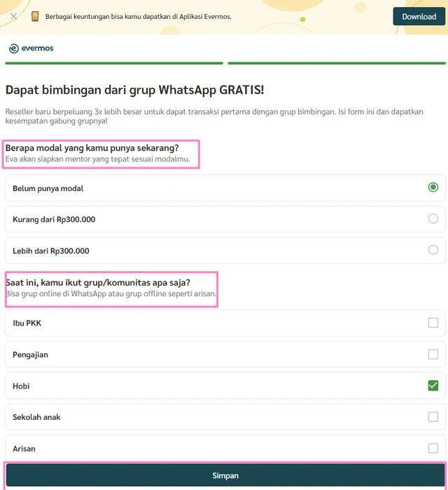Click the Saat ini, kamu ikut grup question

[x=98, y=283]
